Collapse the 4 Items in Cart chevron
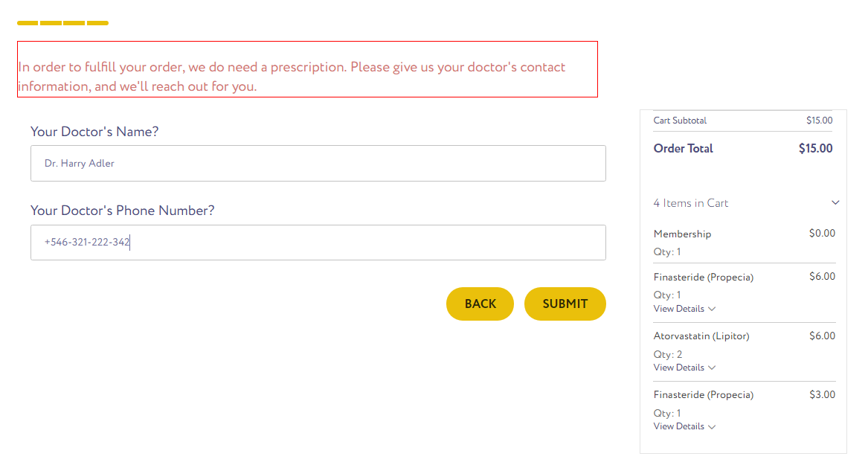Viewport: 868px width, 465px height. pyautogui.click(x=835, y=202)
